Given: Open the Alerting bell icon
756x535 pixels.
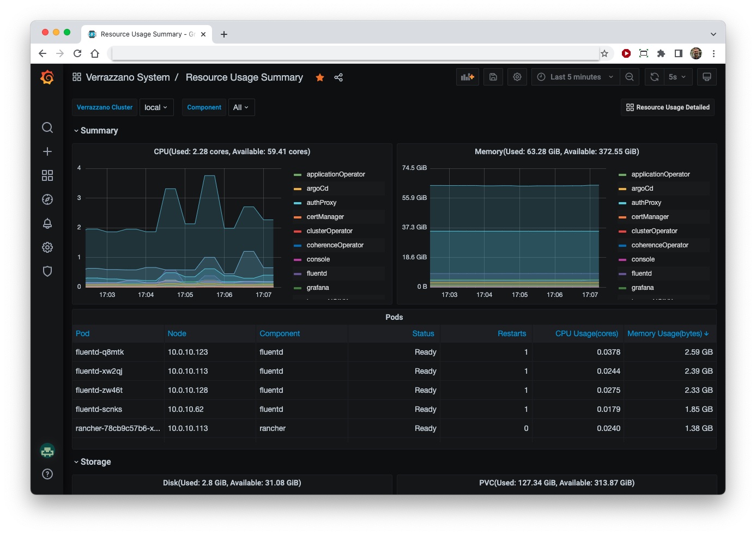Looking at the screenshot, I should pos(47,223).
